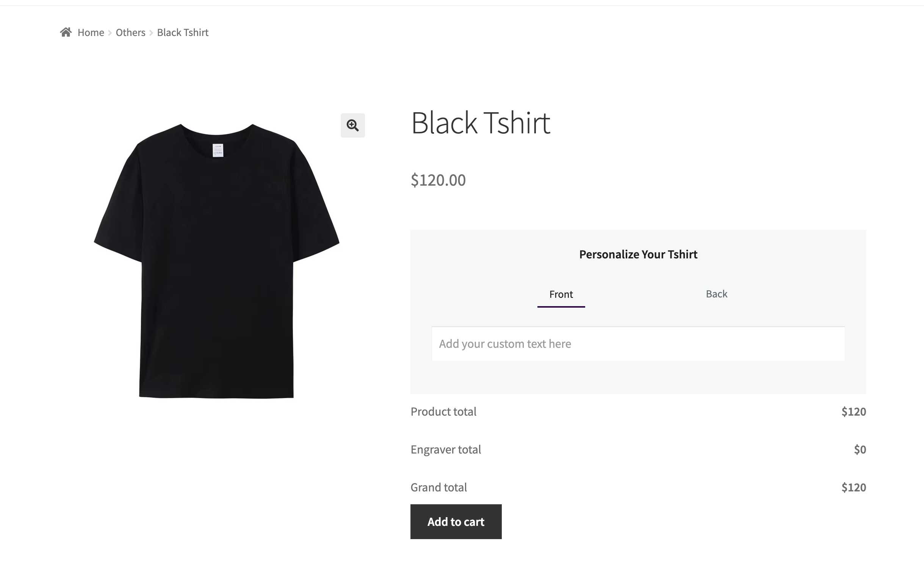Click the black t-shirt product image
924x563 pixels.
click(217, 261)
